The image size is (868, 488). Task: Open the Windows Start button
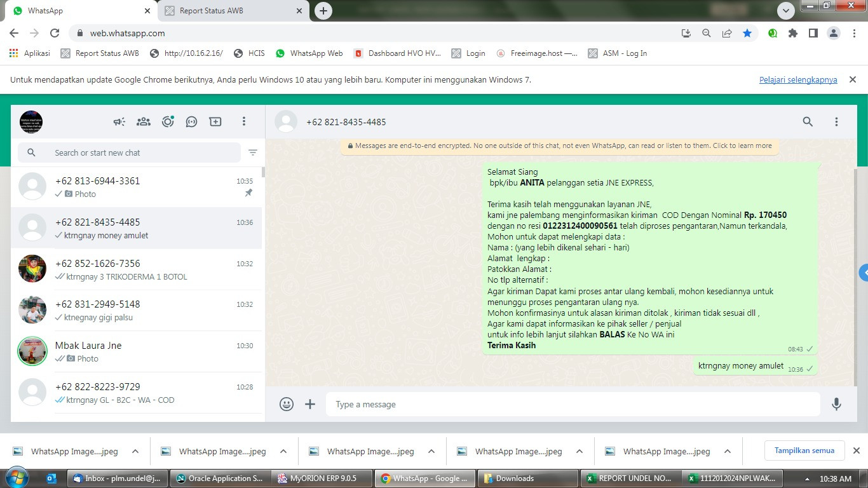click(17, 478)
